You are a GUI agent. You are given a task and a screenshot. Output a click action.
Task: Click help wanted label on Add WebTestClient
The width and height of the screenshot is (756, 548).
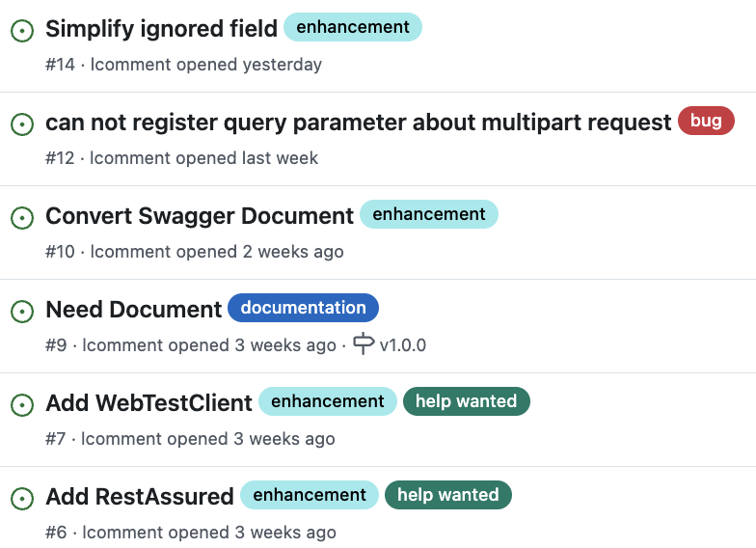pos(467,401)
